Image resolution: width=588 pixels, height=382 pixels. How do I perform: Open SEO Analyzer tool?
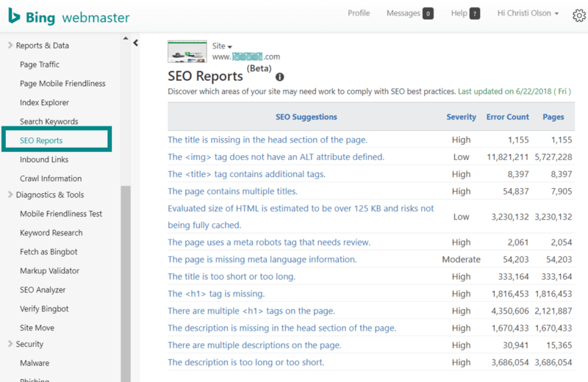pos(43,289)
